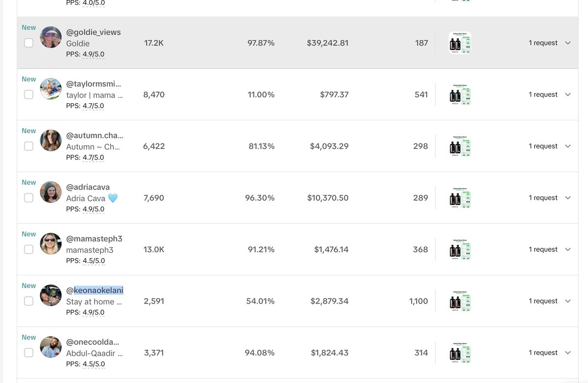The width and height of the screenshot is (588, 383).
Task: Open the product thumbnail in the Goldie row
Action: tap(460, 43)
